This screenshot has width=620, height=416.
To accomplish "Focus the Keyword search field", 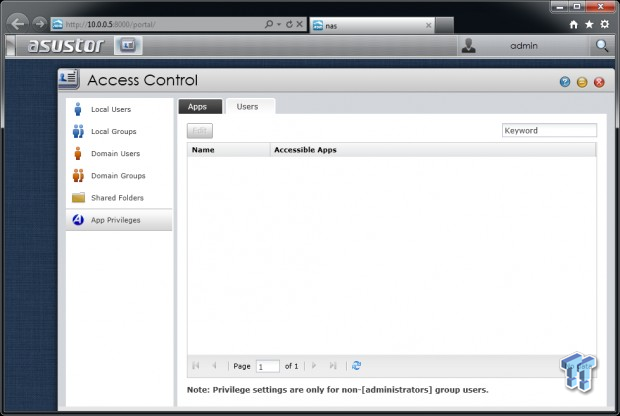I will (549, 130).
